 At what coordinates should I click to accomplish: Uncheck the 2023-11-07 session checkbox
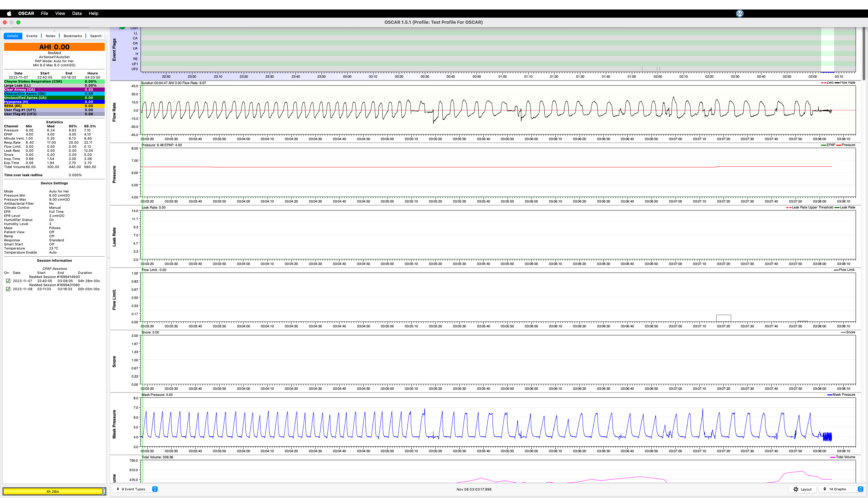coord(8,281)
